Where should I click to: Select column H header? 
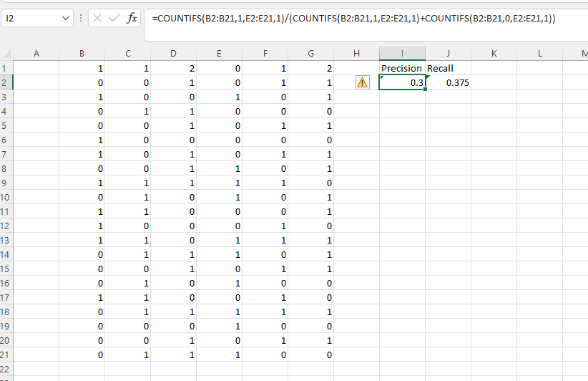[x=357, y=54]
